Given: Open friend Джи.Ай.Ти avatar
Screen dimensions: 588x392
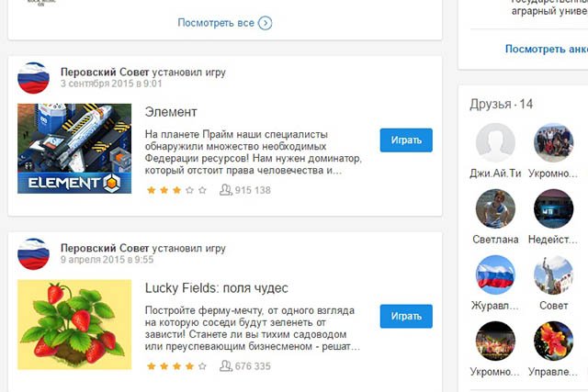Looking at the screenshot, I should point(495,142).
